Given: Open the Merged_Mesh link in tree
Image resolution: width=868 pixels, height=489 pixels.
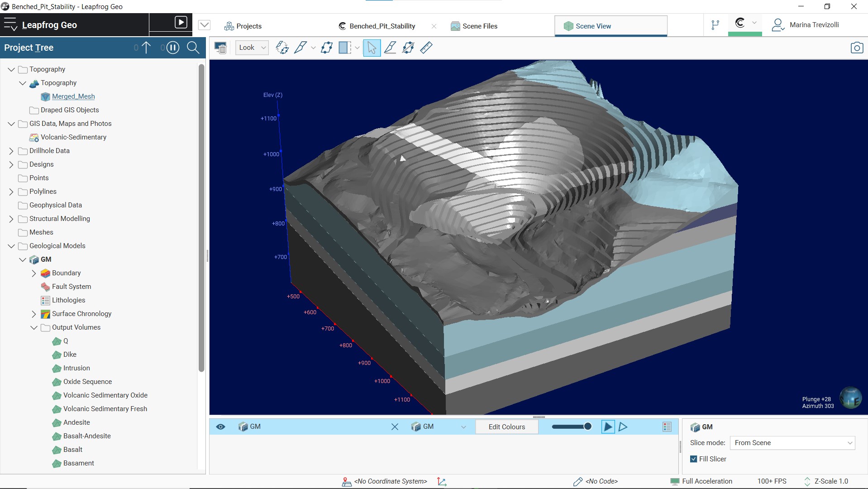Looking at the screenshot, I should (x=73, y=96).
